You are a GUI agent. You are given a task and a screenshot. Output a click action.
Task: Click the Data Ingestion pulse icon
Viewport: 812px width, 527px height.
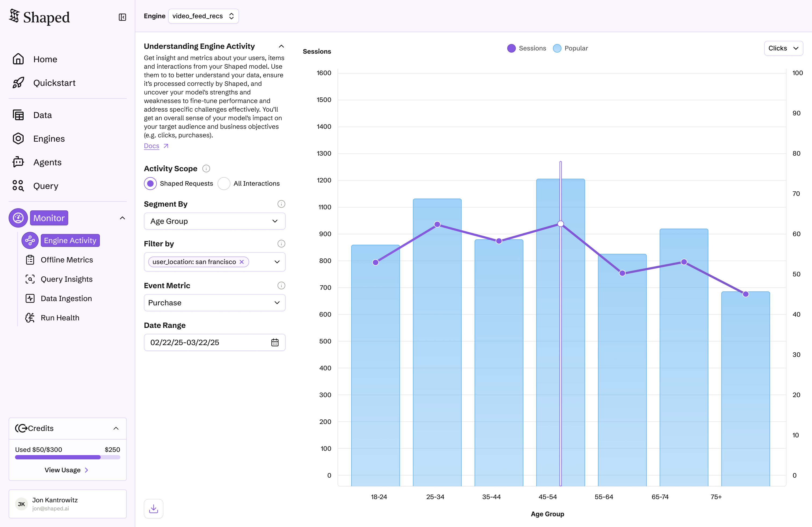[x=30, y=298]
